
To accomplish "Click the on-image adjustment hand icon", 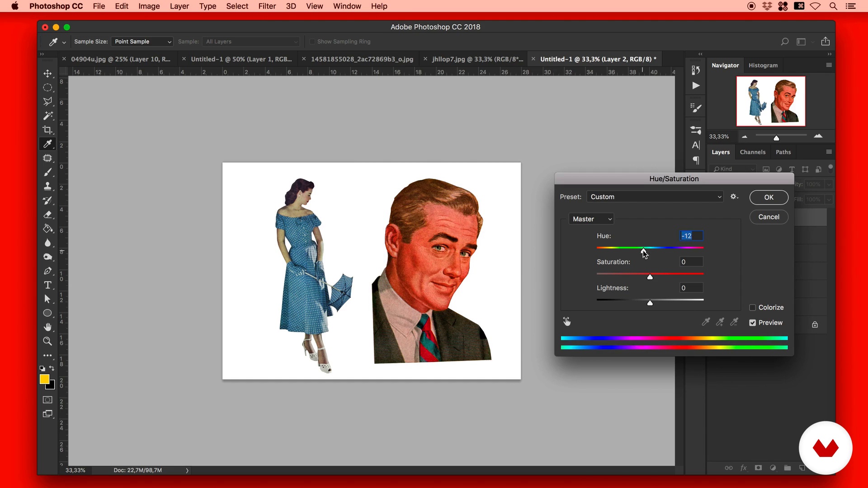I will pos(567,322).
